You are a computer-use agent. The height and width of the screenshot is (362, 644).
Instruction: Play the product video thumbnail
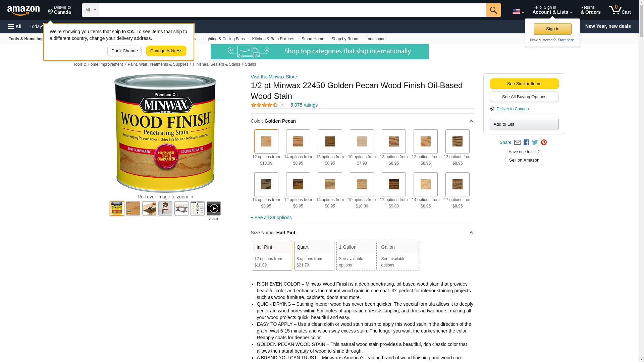click(x=214, y=208)
